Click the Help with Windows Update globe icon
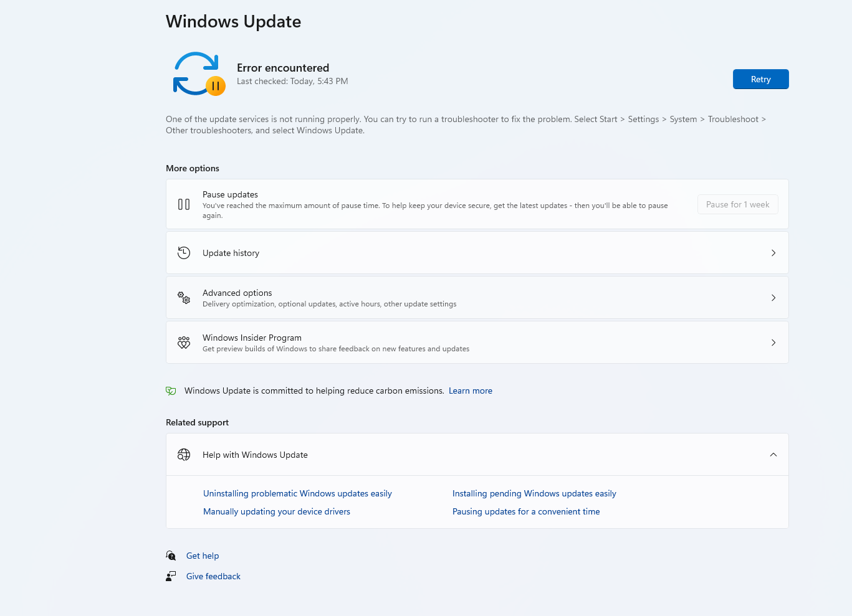The height and width of the screenshot is (616, 852). (x=184, y=455)
